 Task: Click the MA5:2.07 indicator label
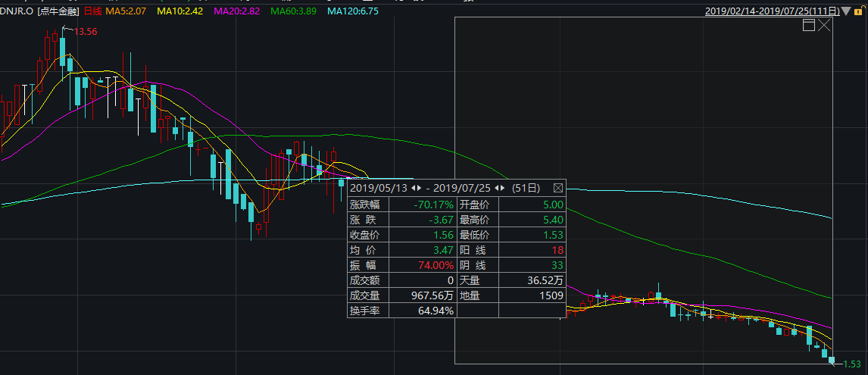[x=126, y=11]
